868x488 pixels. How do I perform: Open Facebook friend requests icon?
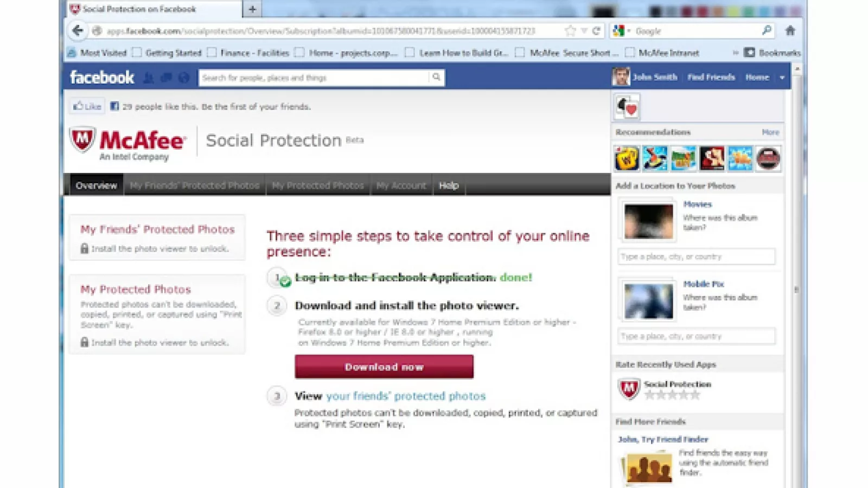click(x=148, y=78)
